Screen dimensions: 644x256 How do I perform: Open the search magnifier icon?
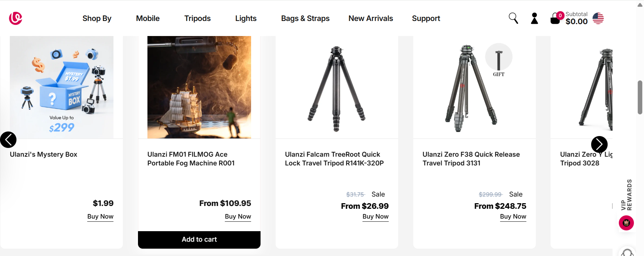point(513,18)
